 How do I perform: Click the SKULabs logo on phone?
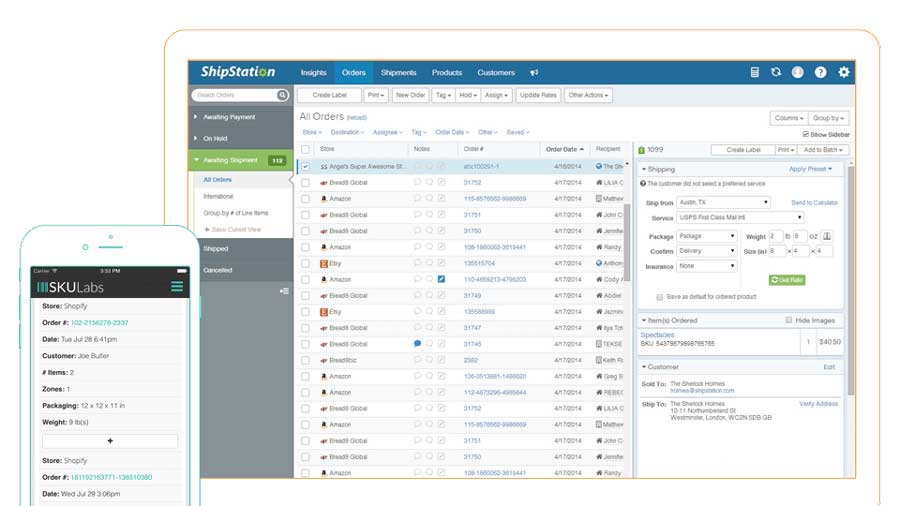coord(70,287)
